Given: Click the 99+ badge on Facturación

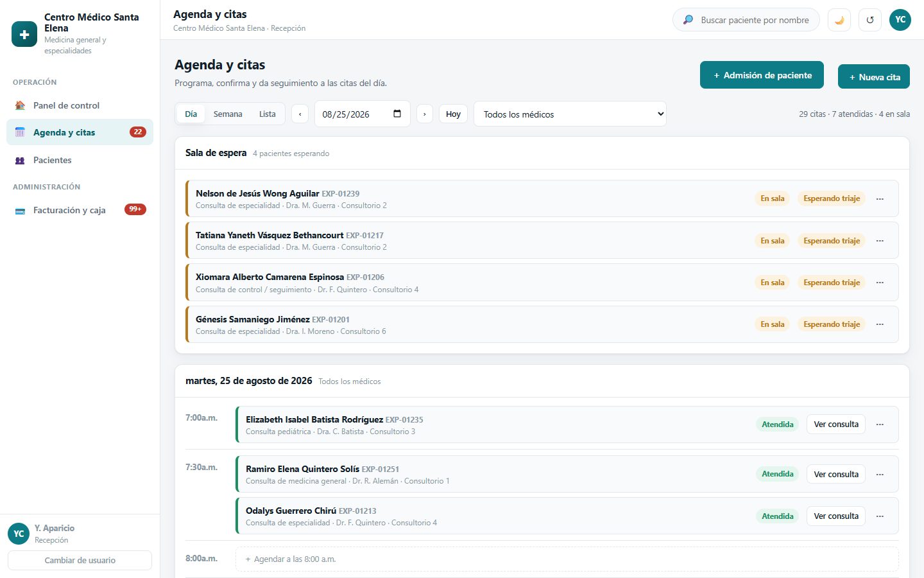Looking at the screenshot, I should pyautogui.click(x=135, y=209).
